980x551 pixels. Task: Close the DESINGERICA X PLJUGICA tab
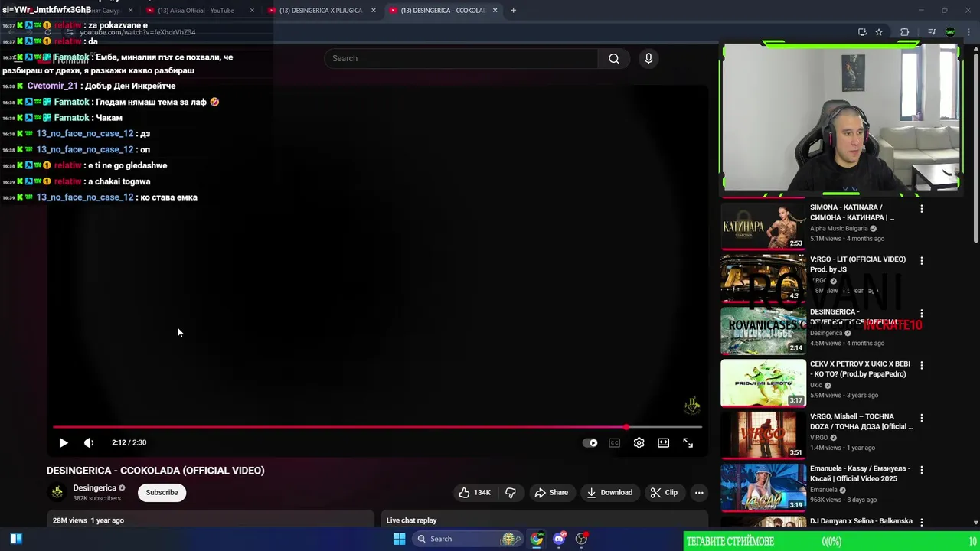(374, 11)
